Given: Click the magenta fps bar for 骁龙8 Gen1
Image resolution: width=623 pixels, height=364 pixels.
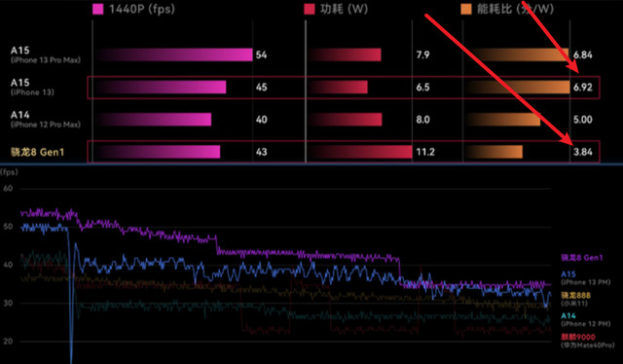Looking at the screenshot, I should click(x=158, y=152).
